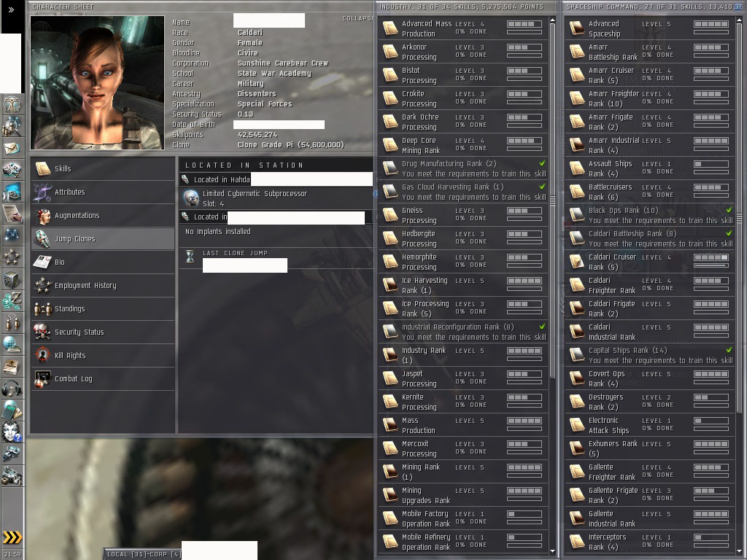Open the Help face icon with question mark

coord(12,432)
